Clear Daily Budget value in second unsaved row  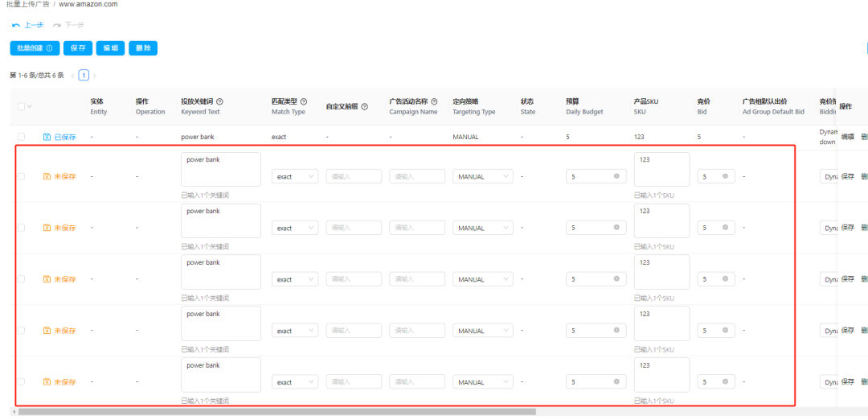[616, 228]
